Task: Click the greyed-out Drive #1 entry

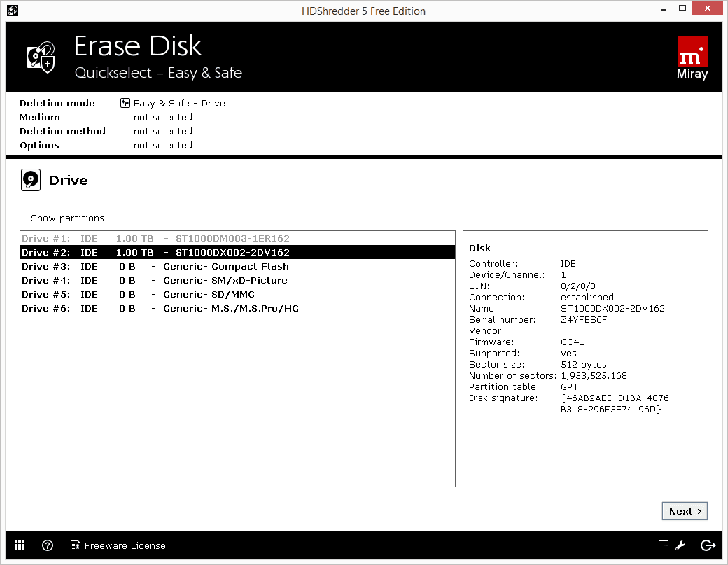Action: pos(155,238)
